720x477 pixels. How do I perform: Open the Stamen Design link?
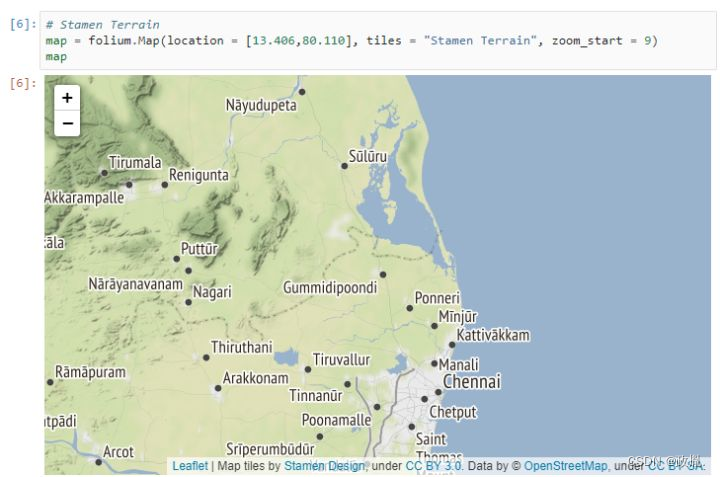click(324, 466)
